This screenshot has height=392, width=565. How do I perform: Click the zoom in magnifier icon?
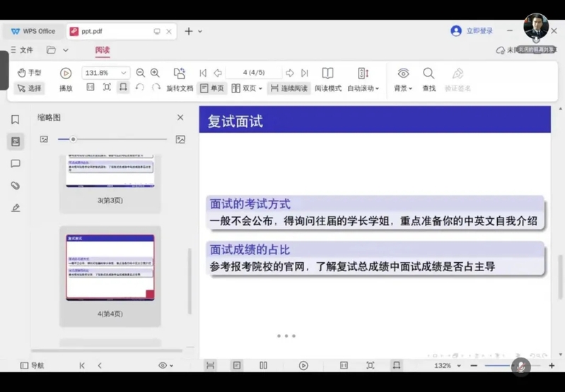click(x=155, y=73)
